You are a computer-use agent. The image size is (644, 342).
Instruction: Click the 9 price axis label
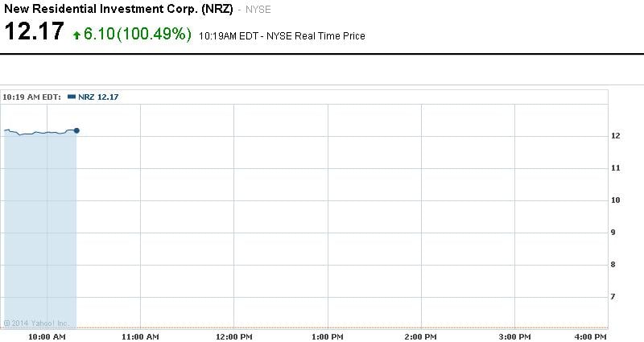point(615,233)
